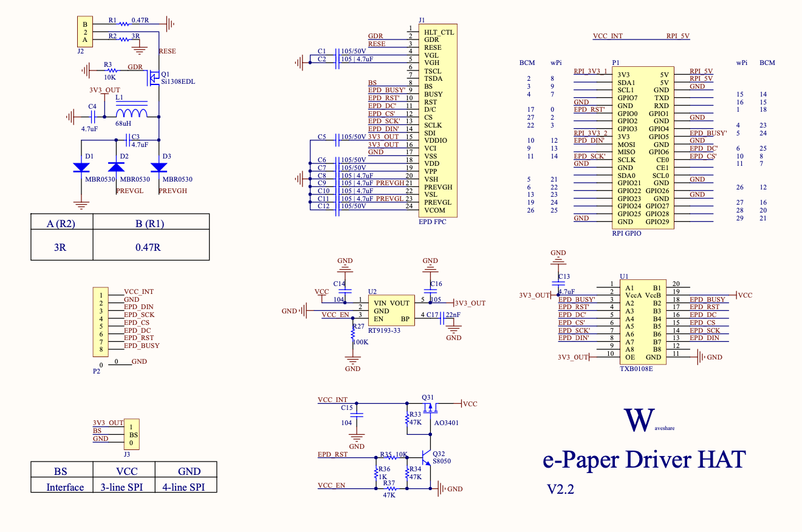Image resolution: width=802 pixels, height=532 pixels.
Task: Select the U1 TXB0108E level shifter block
Action: coord(640,322)
